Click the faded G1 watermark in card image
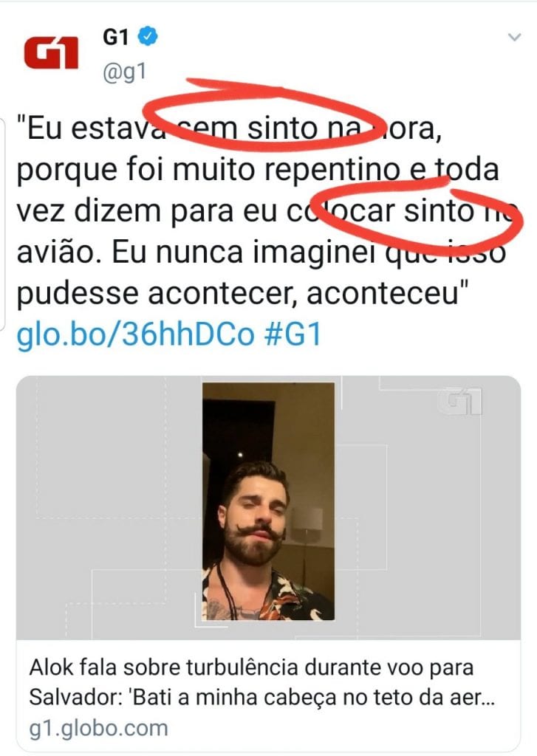 tap(459, 401)
